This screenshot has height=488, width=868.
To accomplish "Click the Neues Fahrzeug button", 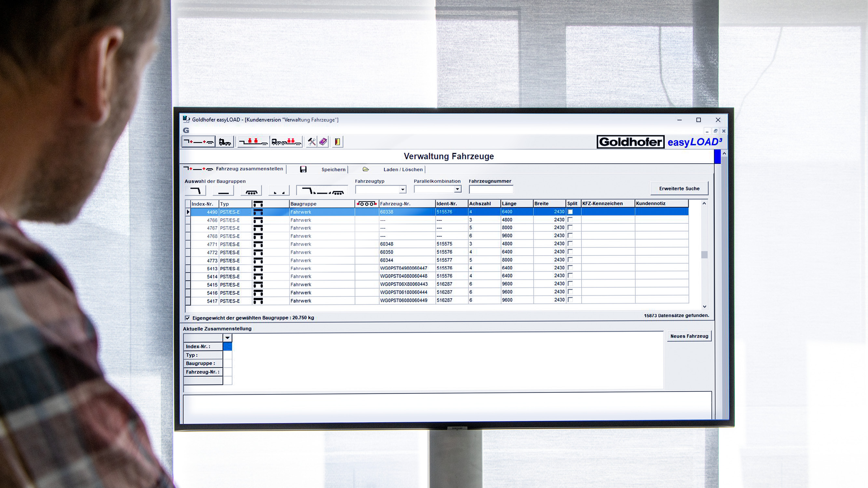I will 689,336.
